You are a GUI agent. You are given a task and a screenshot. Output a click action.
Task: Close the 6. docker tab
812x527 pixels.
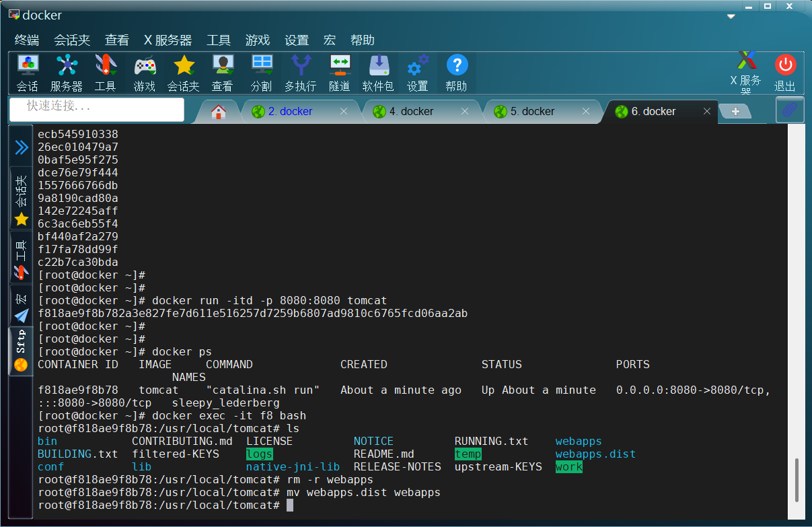click(707, 112)
